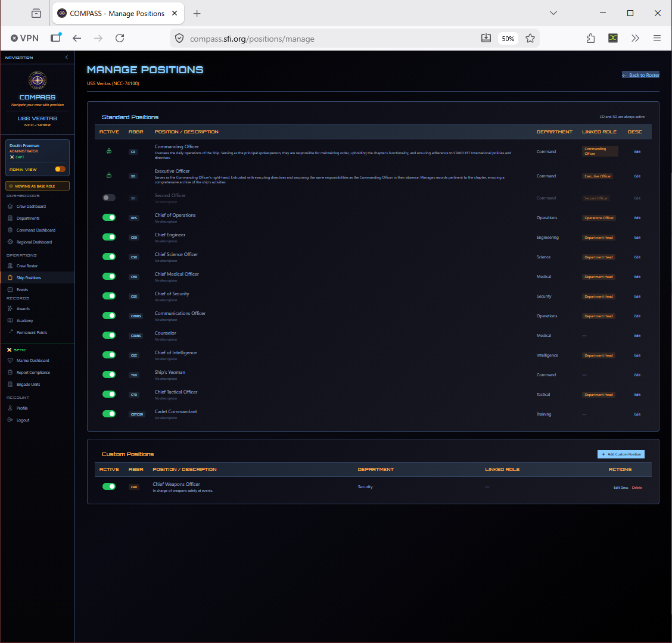Image resolution: width=672 pixels, height=643 pixels.
Task: Edit description of Commanding Officer
Action: 637,152
